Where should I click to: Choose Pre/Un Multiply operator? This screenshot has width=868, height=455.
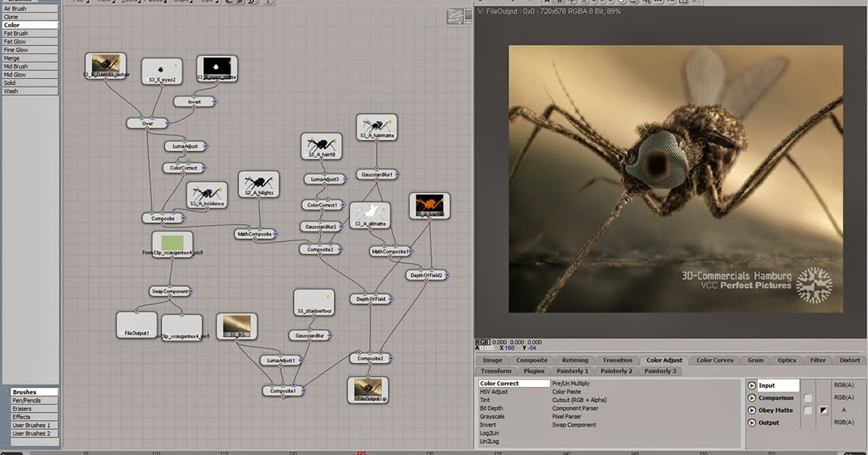(x=570, y=383)
